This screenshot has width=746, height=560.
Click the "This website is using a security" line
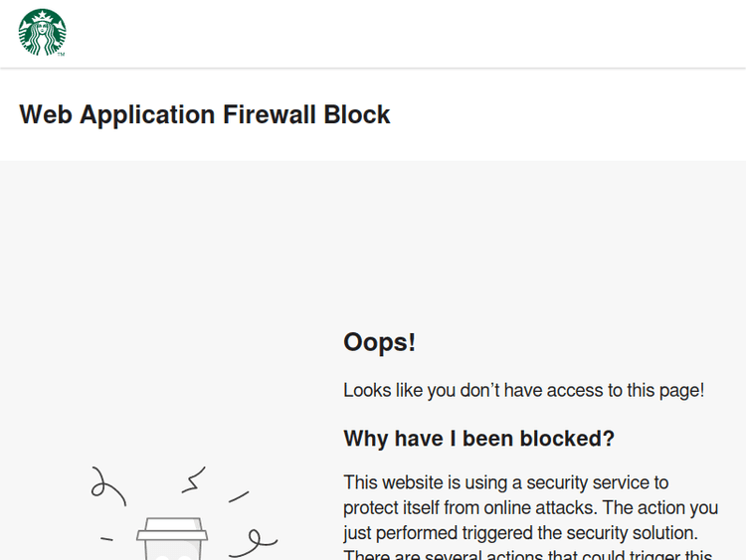[505, 482]
